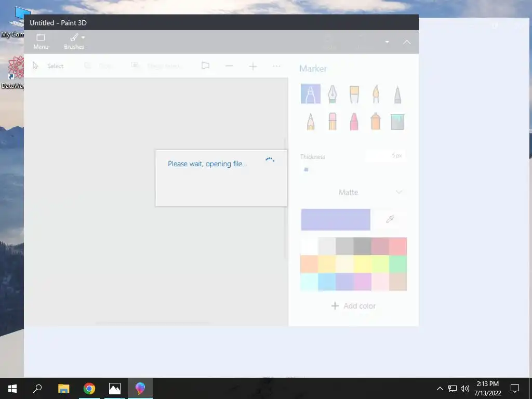Open the Windows Start menu
Screen dimensions: 532x399
click(12, 389)
